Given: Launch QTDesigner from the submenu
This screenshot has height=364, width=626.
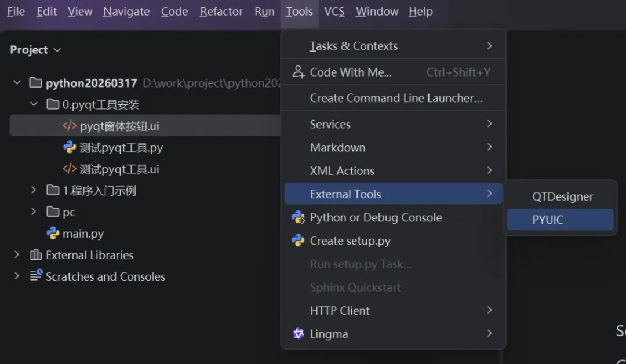Looking at the screenshot, I should click(562, 196).
